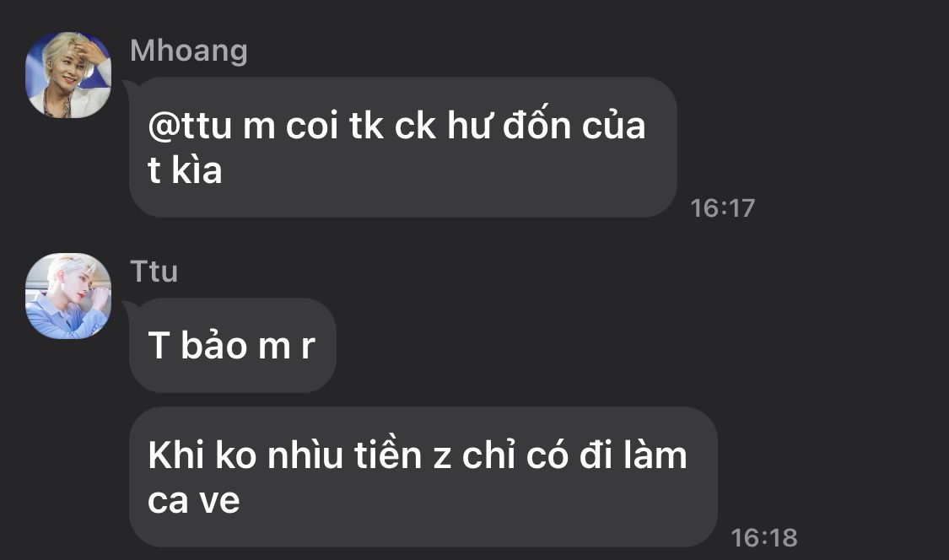The height and width of the screenshot is (560, 949).
Task: Click the word 'bảo' in Ttu's short message
Action: pos(214,345)
